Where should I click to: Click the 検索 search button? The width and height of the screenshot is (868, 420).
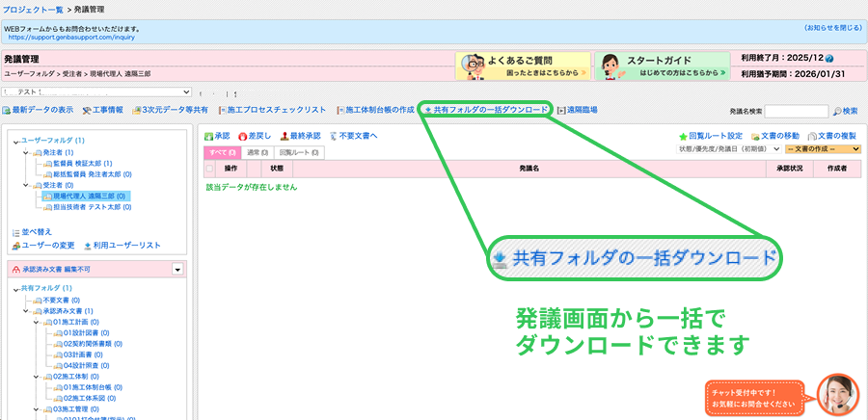(x=844, y=112)
